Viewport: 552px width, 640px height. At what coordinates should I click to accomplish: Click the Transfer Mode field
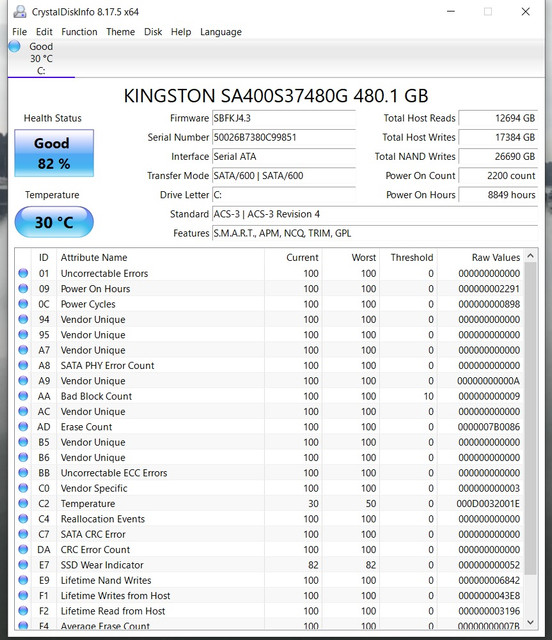pyautogui.click(x=283, y=176)
